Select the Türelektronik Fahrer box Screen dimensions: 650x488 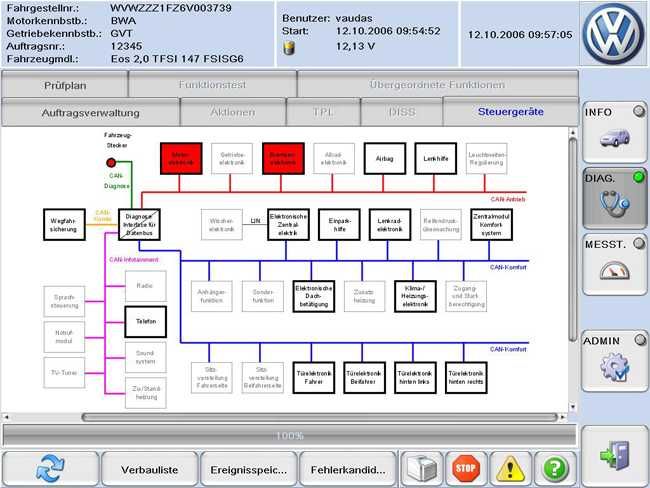pyautogui.click(x=314, y=378)
